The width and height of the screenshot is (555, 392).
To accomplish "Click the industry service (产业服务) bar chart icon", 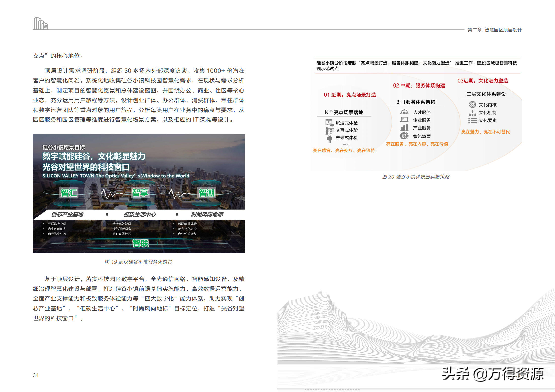I will [404, 128].
